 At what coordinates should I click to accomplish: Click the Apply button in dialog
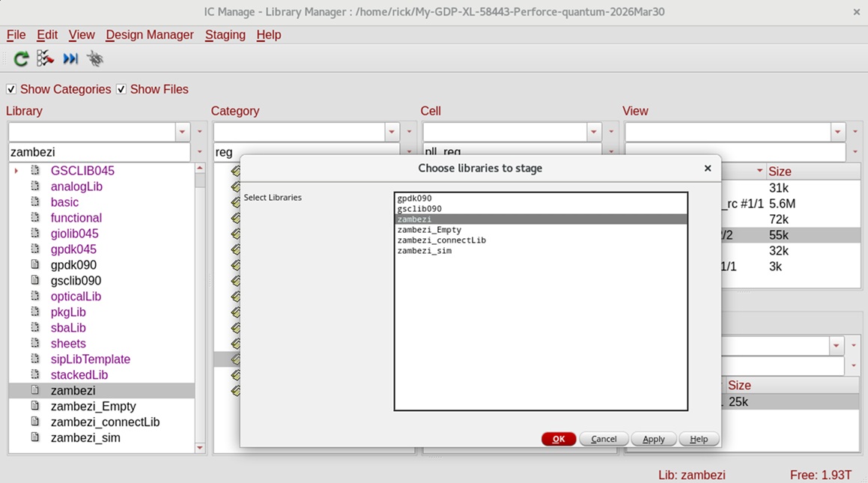[653, 439]
